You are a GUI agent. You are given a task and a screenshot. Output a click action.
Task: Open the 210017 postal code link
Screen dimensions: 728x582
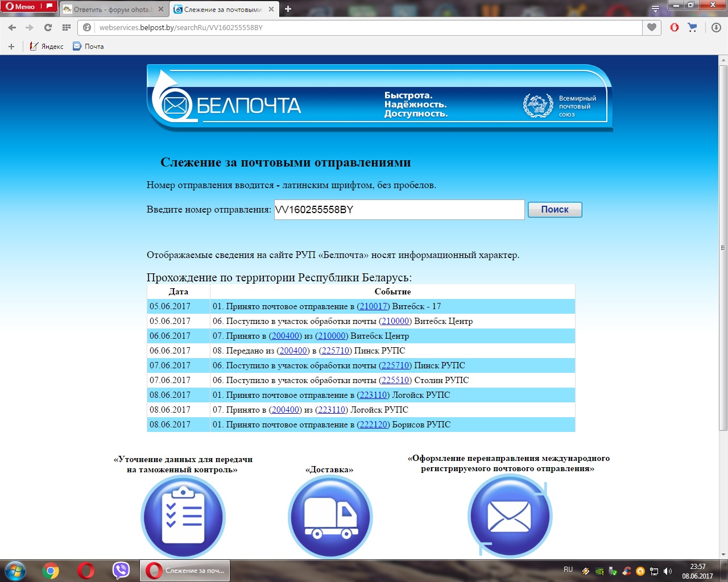point(373,306)
